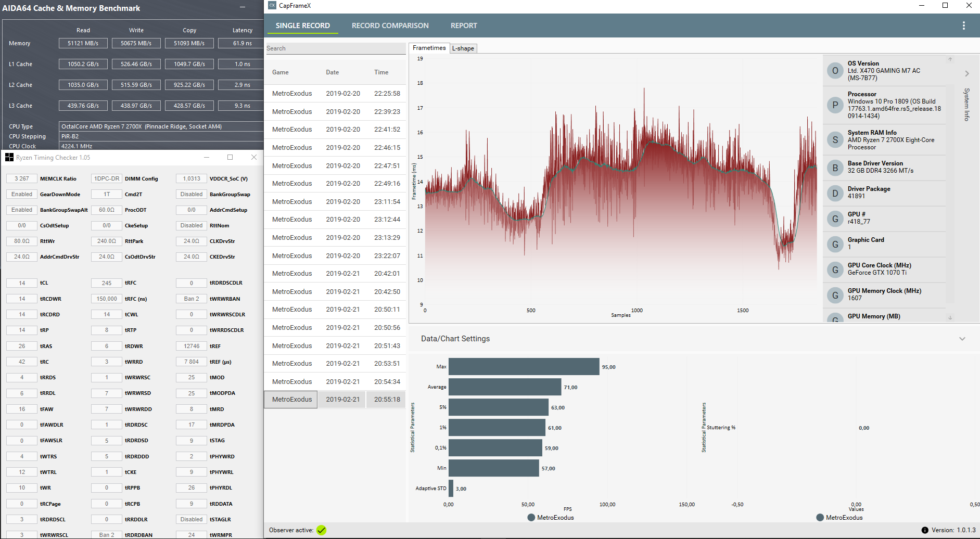
Task: Sort records by the Time column header
Action: coord(381,72)
